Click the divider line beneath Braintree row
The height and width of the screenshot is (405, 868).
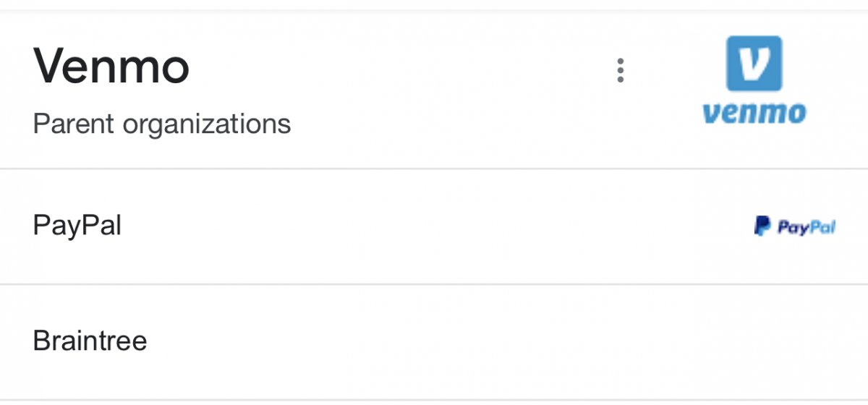click(x=434, y=399)
